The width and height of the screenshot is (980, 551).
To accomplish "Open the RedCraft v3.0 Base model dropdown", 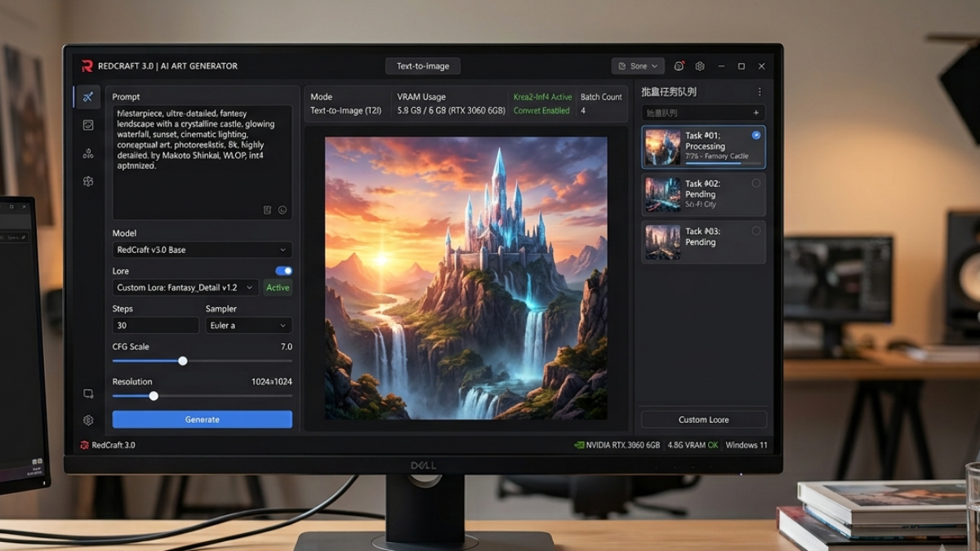I will coord(202,250).
